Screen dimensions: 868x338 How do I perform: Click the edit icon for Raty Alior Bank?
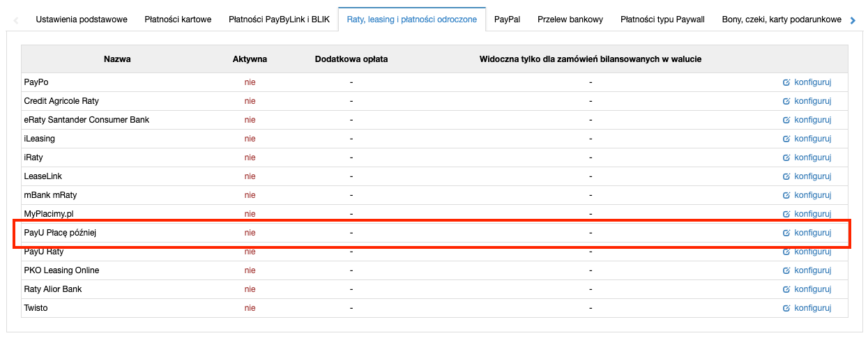tap(786, 289)
